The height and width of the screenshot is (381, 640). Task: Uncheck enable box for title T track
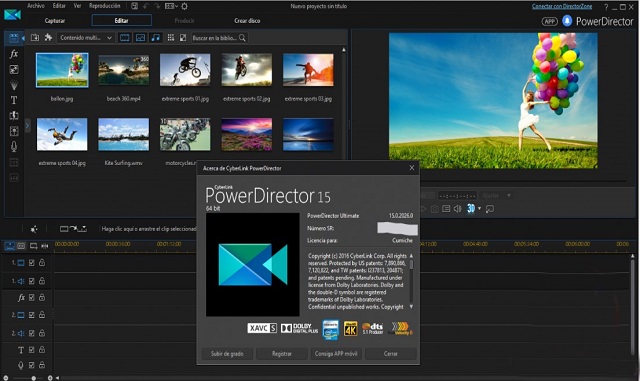[32, 350]
